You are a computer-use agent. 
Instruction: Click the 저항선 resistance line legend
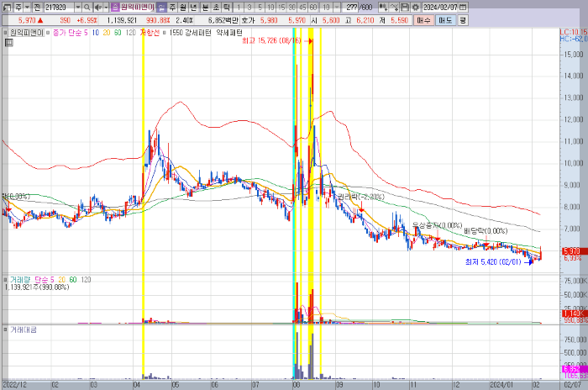pyautogui.click(x=150, y=33)
